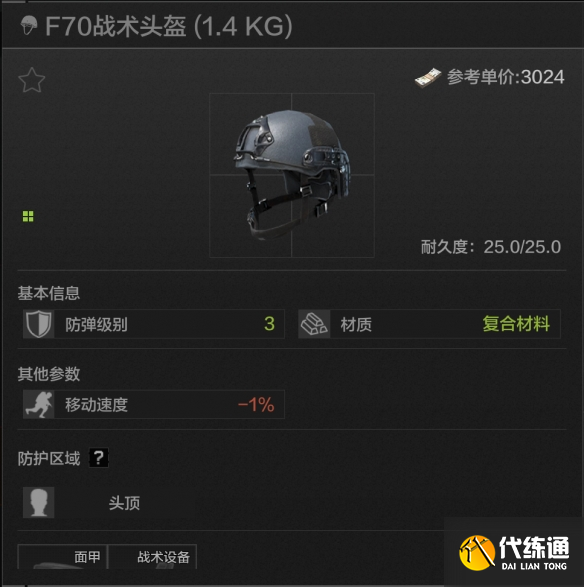Click the 代练通 watermark logo

click(x=514, y=553)
